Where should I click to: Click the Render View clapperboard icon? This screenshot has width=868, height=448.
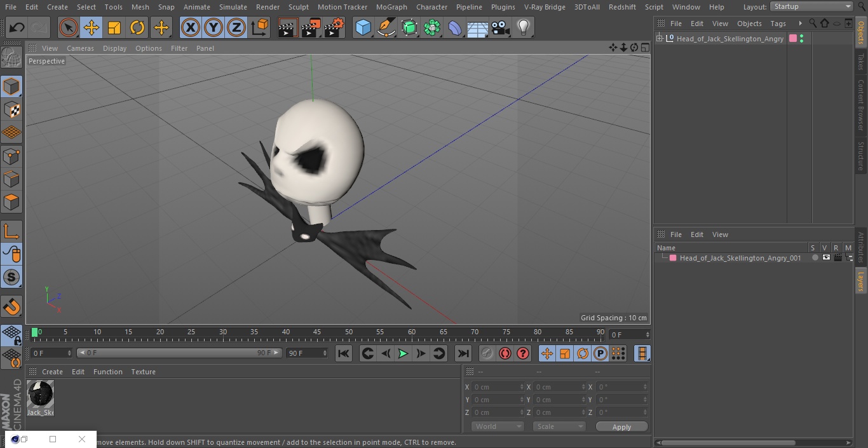pos(288,28)
